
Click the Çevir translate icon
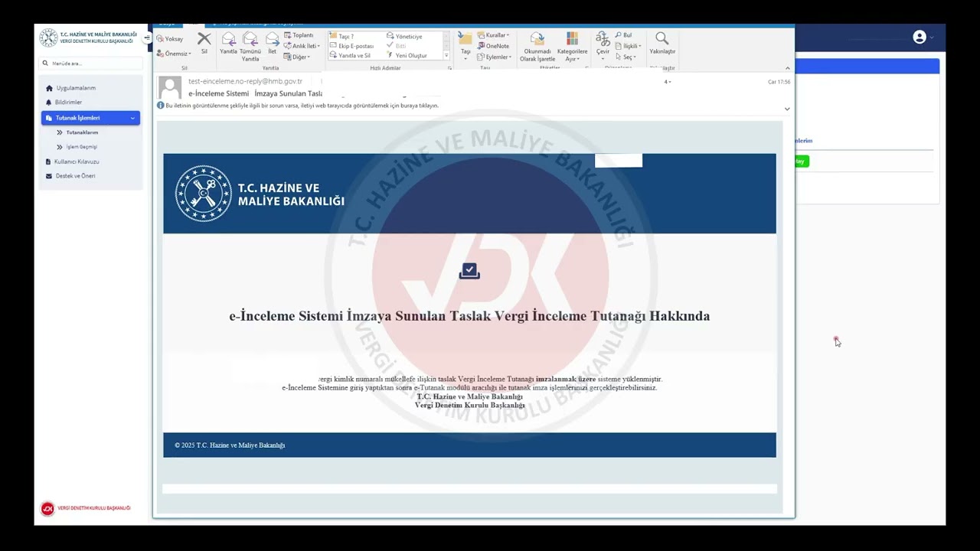pyautogui.click(x=603, y=39)
